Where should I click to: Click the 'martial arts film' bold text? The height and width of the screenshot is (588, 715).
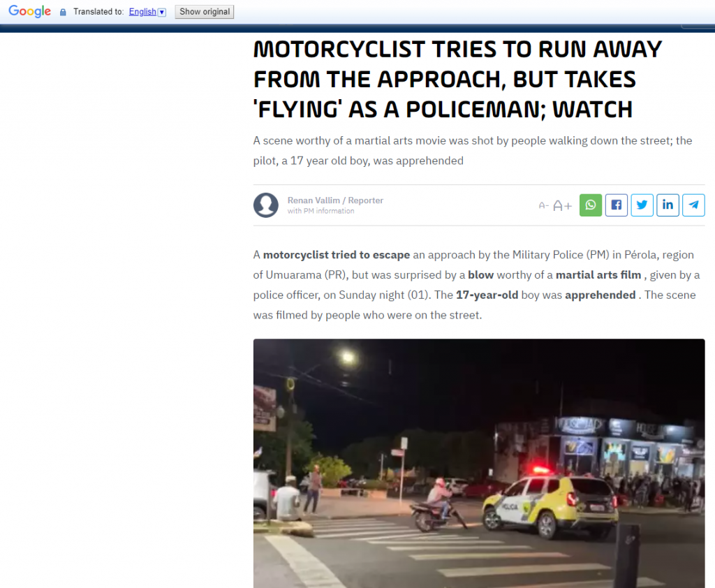pos(598,275)
